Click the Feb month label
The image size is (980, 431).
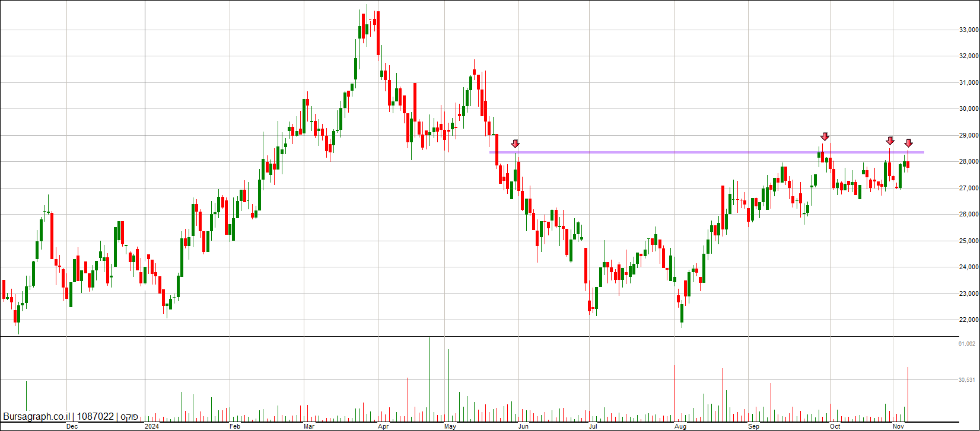(235, 426)
